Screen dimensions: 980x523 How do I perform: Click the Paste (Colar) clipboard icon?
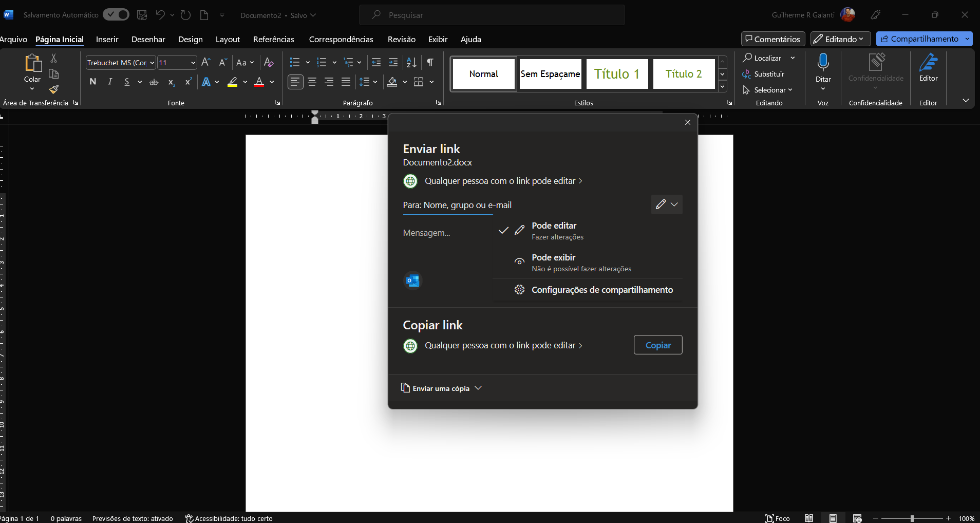click(x=33, y=63)
